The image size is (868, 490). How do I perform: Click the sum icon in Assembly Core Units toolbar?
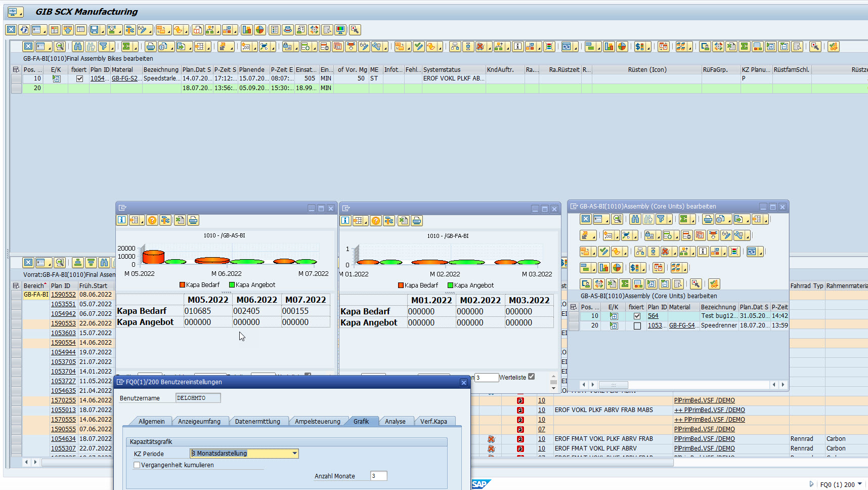coord(683,219)
